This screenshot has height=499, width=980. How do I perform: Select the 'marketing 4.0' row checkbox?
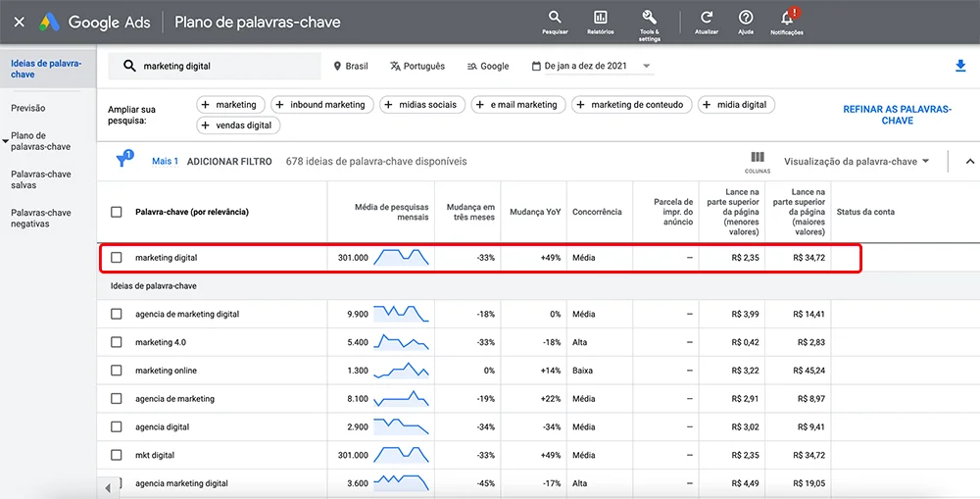tap(117, 342)
